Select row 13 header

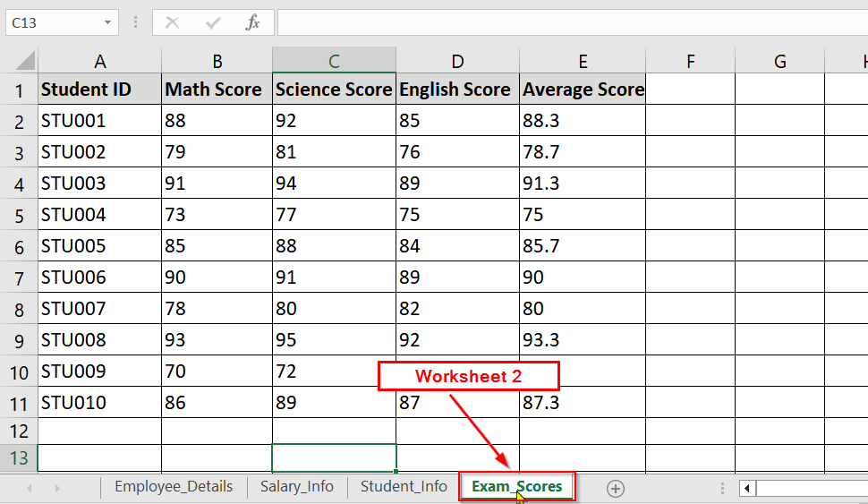pyautogui.click(x=19, y=458)
